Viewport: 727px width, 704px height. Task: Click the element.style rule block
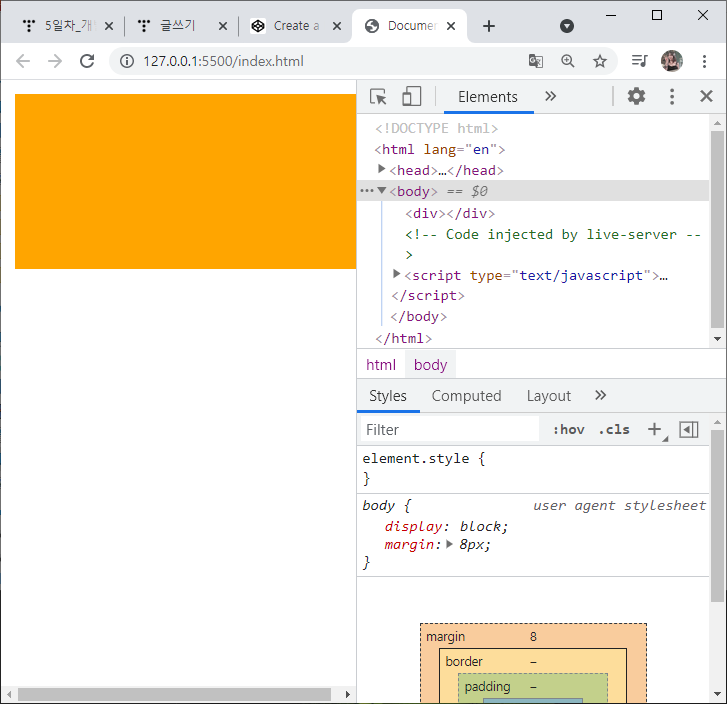pyautogui.click(x=533, y=468)
